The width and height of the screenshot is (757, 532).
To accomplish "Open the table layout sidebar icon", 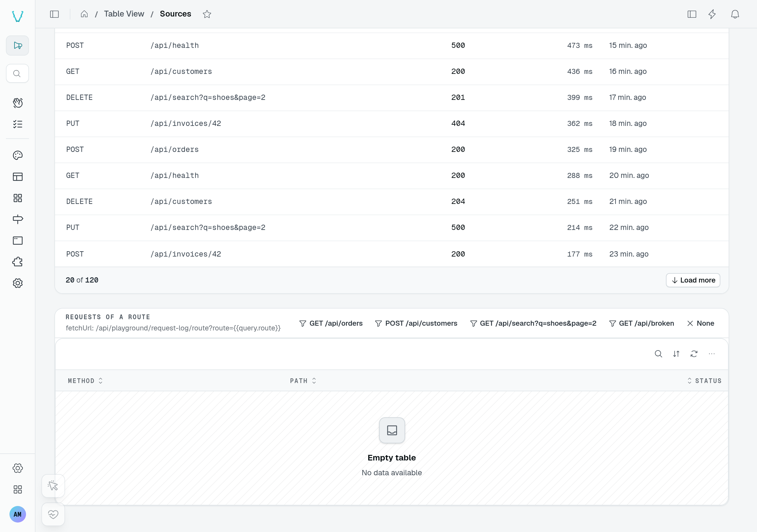I will tap(17, 177).
